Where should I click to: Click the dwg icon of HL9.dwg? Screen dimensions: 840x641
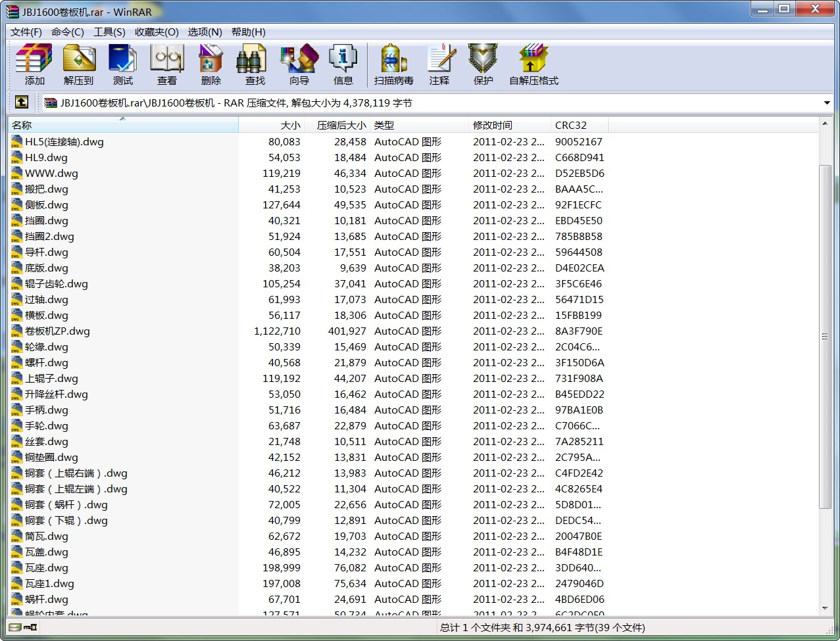[x=17, y=157]
